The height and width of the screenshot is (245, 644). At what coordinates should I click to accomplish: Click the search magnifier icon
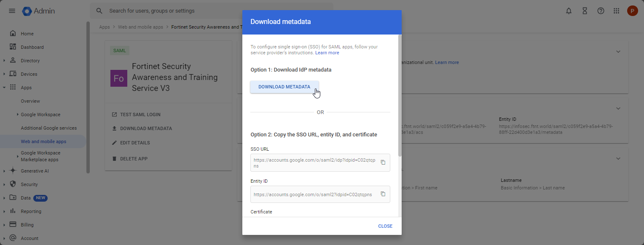[99, 11]
